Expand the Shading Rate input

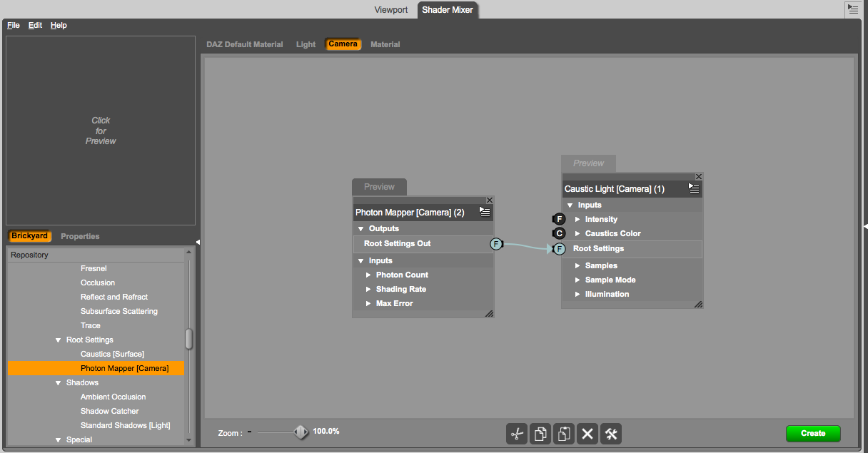[x=369, y=290]
